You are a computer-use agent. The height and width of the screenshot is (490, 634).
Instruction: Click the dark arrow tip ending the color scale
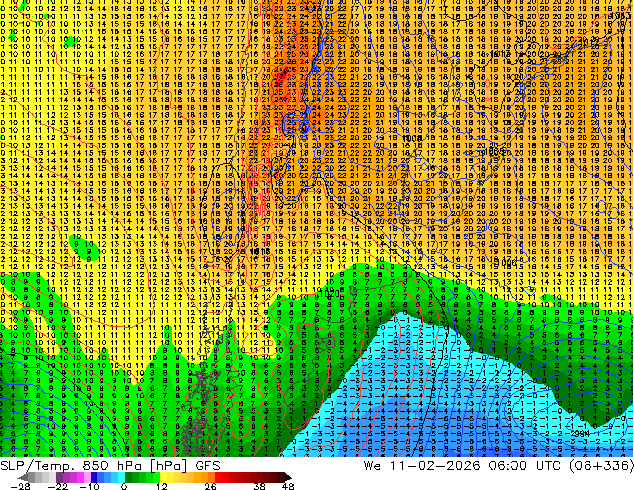288,477
